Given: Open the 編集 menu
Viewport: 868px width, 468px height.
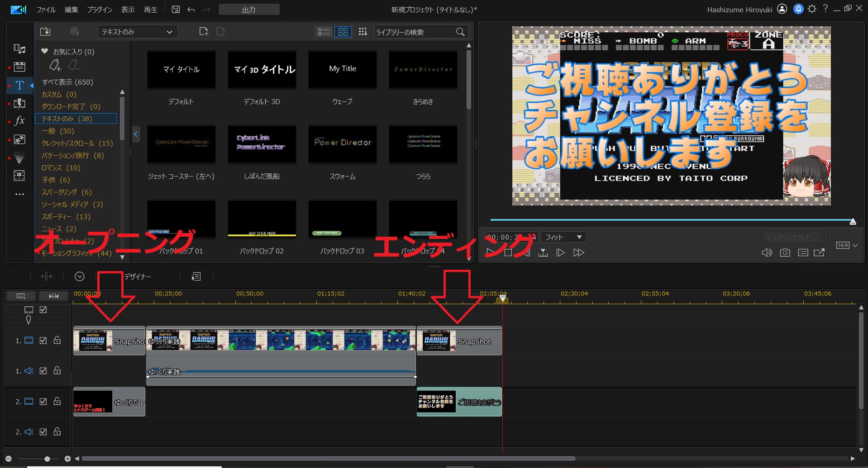Looking at the screenshot, I should [x=72, y=10].
